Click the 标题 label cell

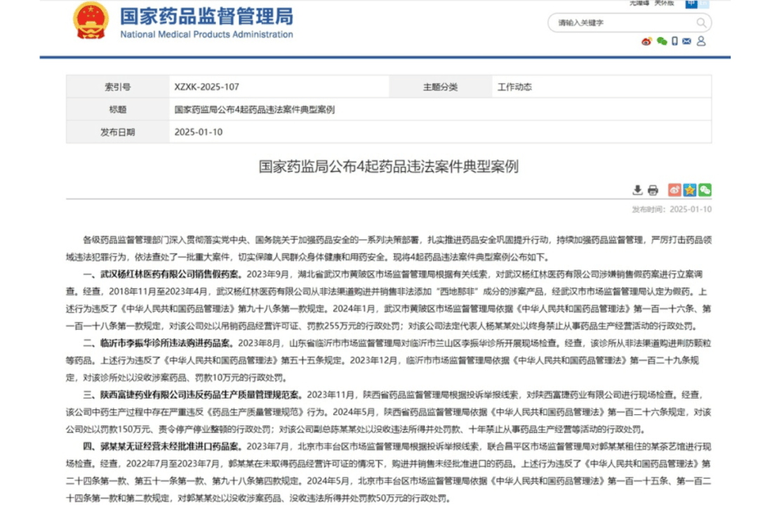117,109
